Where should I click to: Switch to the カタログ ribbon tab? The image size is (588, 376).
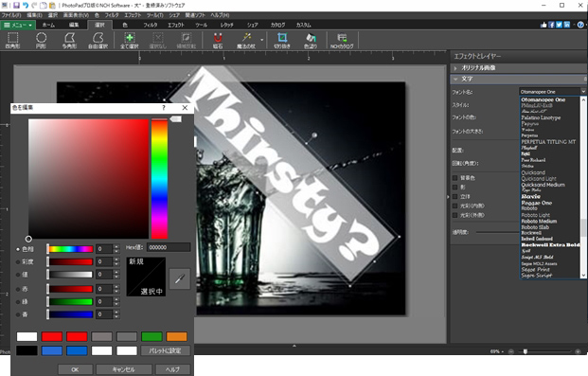pyautogui.click(x=277, y=26)
